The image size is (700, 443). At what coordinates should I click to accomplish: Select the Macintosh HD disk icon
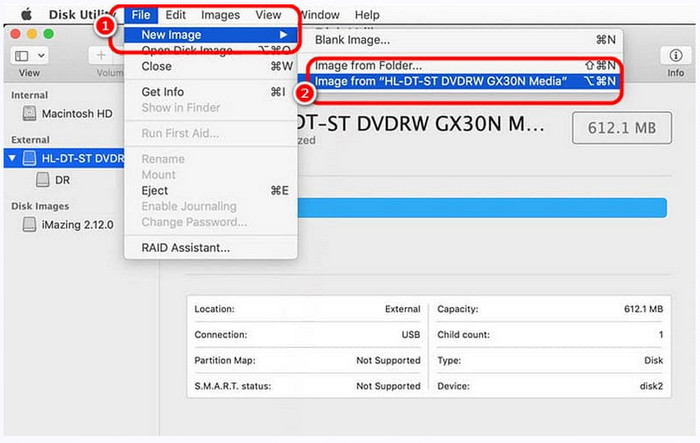point(23,113)
